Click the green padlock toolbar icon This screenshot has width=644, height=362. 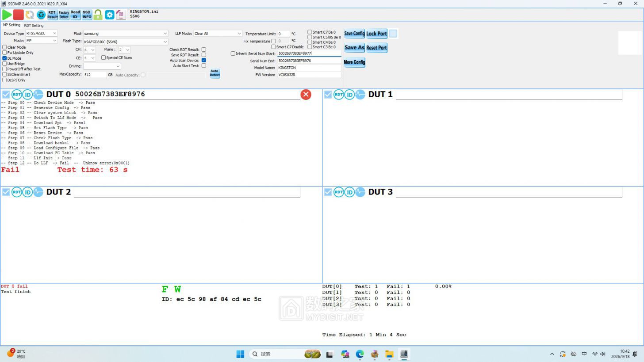pos(98,15)
